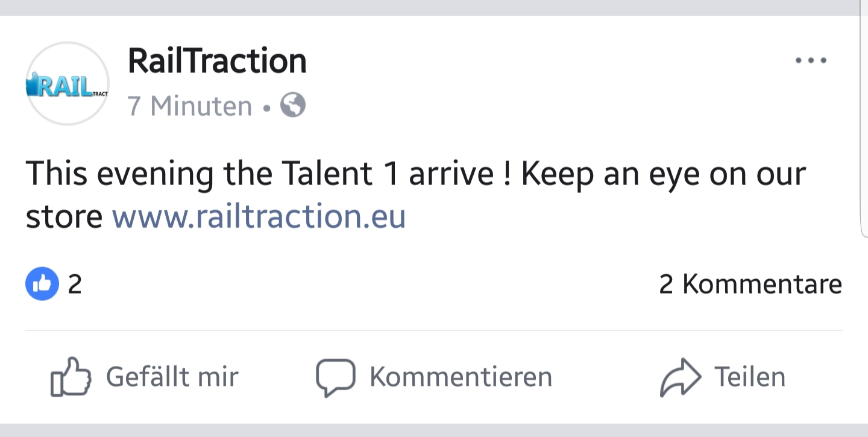Click the share arrow icon
This screenshot has width=868, height=437.
(x=681, y=377)
